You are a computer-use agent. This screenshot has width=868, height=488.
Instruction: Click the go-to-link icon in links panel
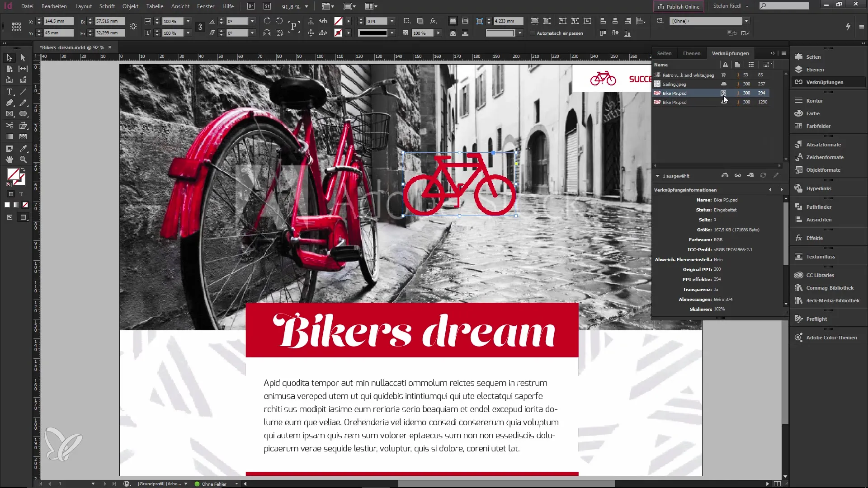tap(750, 175)
